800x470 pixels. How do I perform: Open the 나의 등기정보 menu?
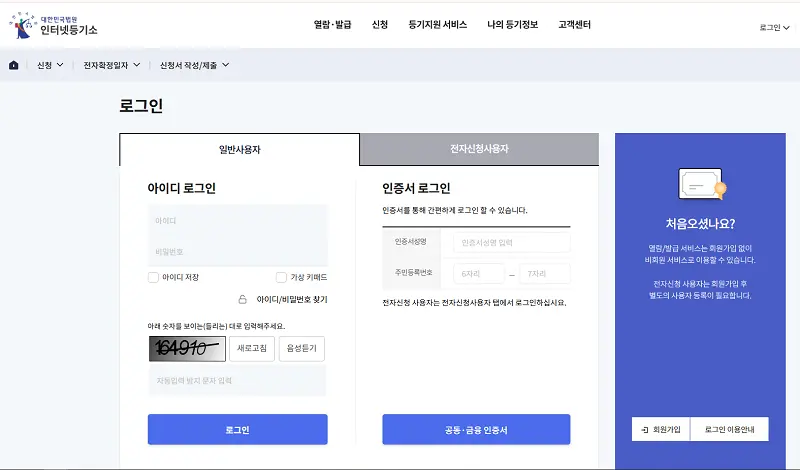click(513, 24)
